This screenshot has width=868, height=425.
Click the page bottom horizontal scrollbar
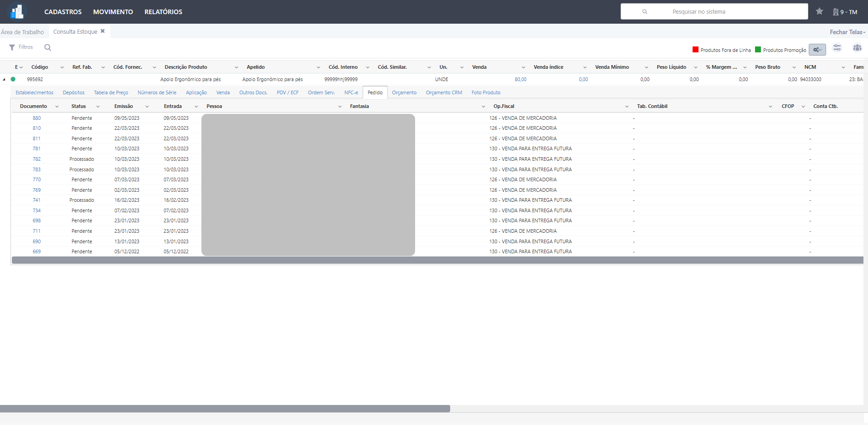225,409
